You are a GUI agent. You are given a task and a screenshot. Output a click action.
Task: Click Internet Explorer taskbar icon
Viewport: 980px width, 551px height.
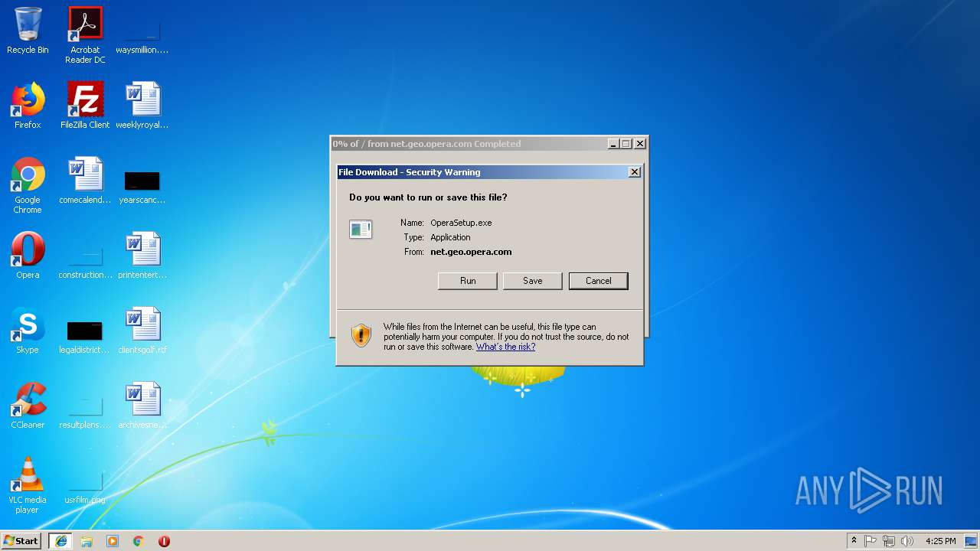60,541
